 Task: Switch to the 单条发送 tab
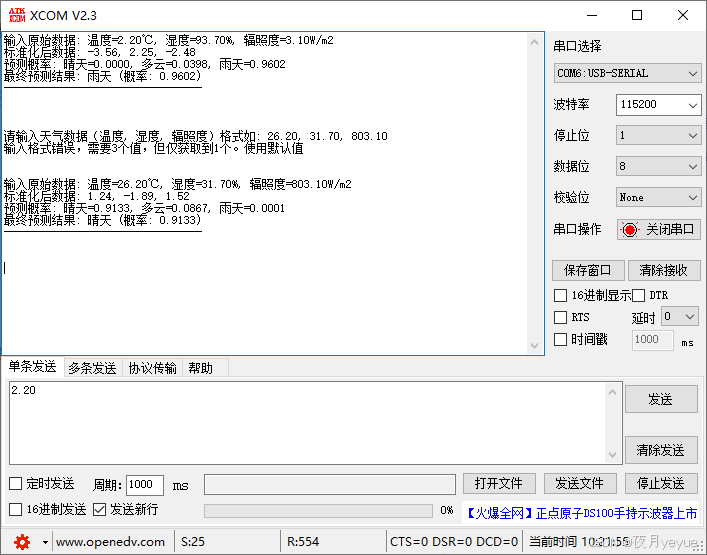pyautogui.click(x=32, y=367)
